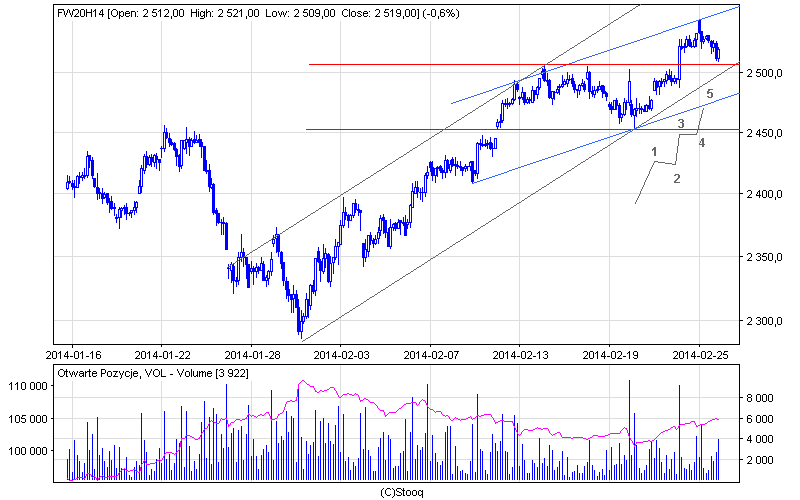Click wave label 5 on the chart
The image size is (800, 500).
[x=709, y=94]
